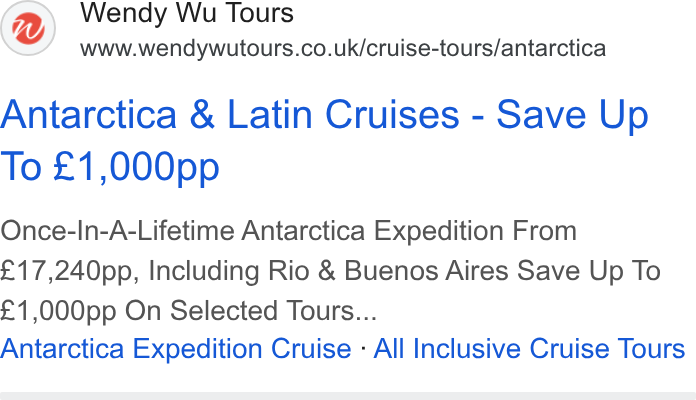Open the All Inclusive Cruise Tours sitelink
The width and height of the screenshot is (696, 400).
(x=529, y=349)
